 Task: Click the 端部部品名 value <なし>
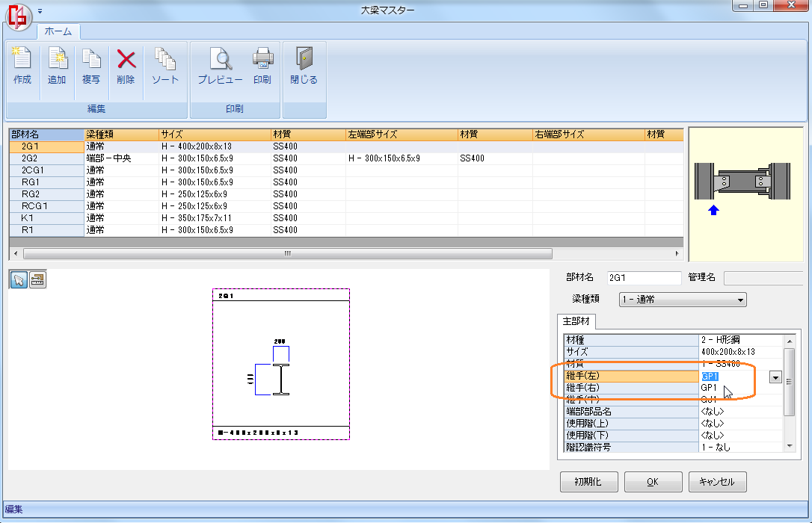740,412
